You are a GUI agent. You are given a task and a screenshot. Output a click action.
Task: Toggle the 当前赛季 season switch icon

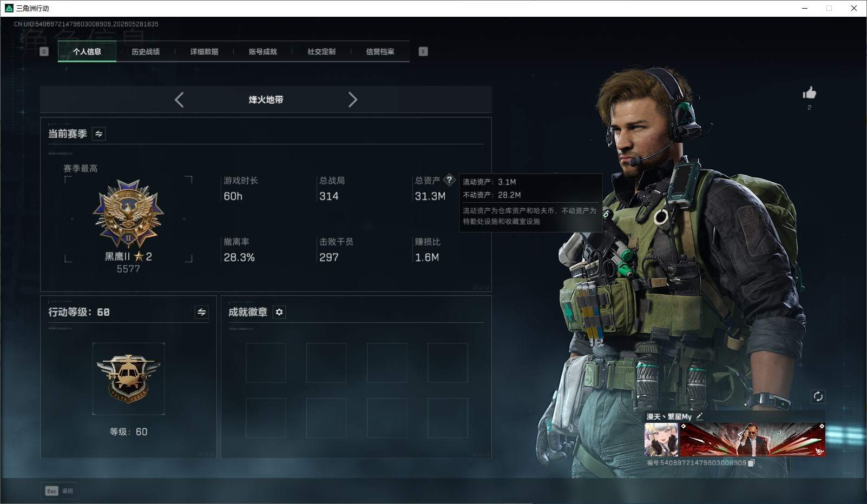pos(98,134)
